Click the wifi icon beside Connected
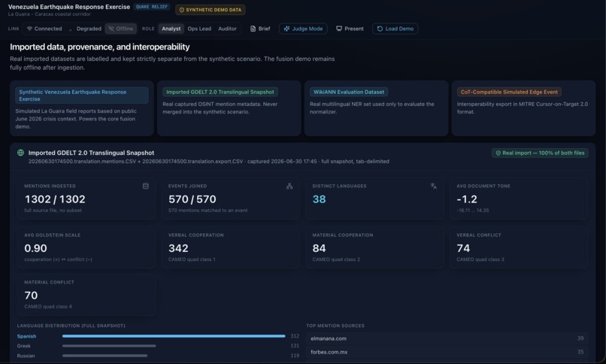The width and height of the screenshot is (606, 364). [29, 29]
